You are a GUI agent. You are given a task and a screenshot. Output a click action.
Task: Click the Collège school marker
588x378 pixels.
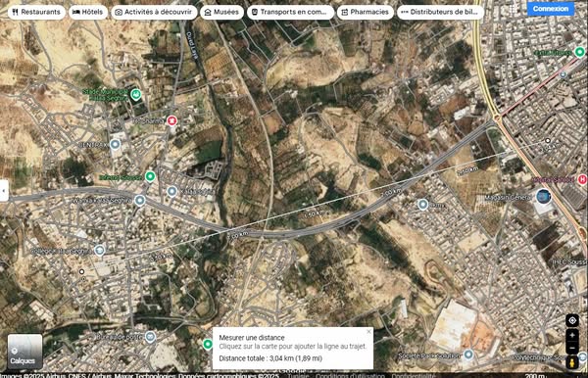[x=99, y=251]
